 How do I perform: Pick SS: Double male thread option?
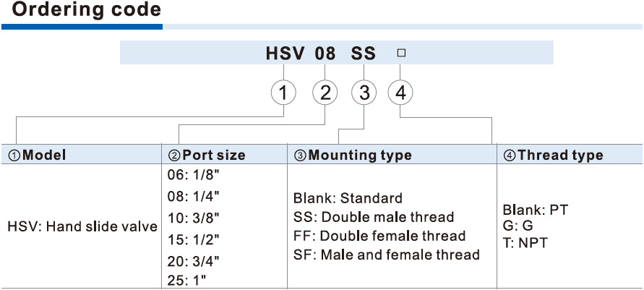tap(373, 217)
